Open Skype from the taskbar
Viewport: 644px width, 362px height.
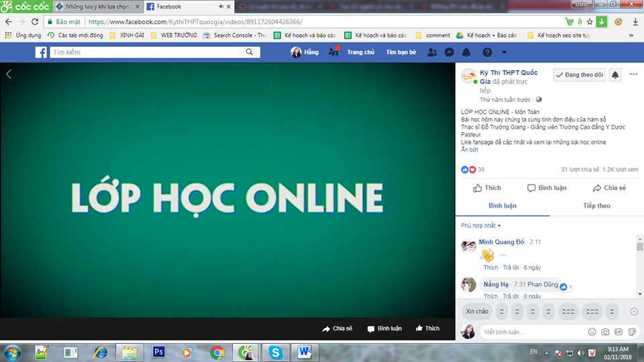[x=276, y=352]
